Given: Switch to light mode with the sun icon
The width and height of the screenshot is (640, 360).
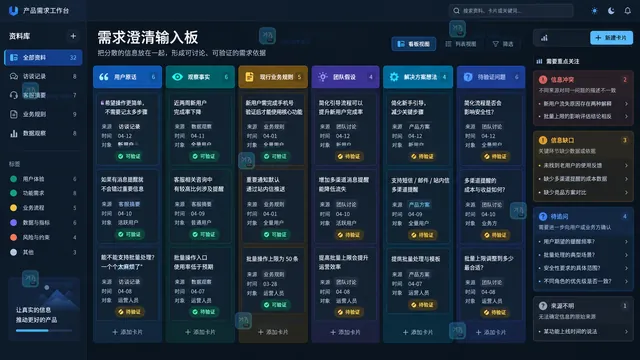Looking at the screenshot, I should (x=594, y=11).
